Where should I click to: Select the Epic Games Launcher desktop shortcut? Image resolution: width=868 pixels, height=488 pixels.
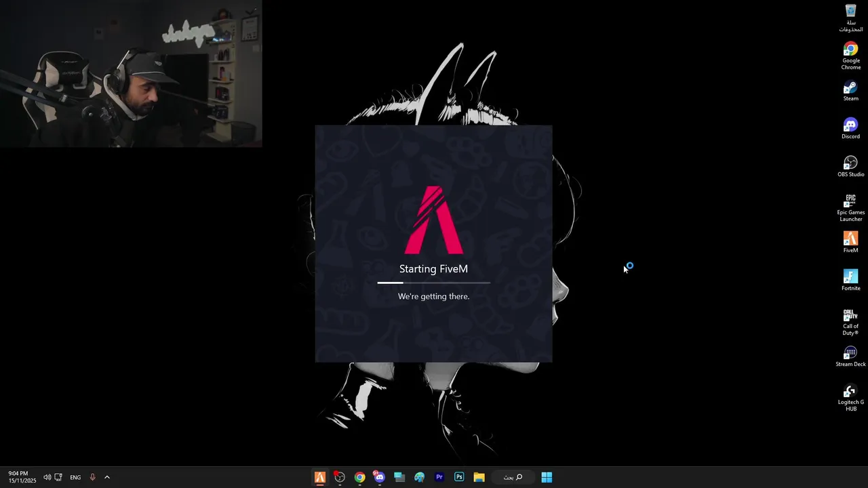point(850,208)
